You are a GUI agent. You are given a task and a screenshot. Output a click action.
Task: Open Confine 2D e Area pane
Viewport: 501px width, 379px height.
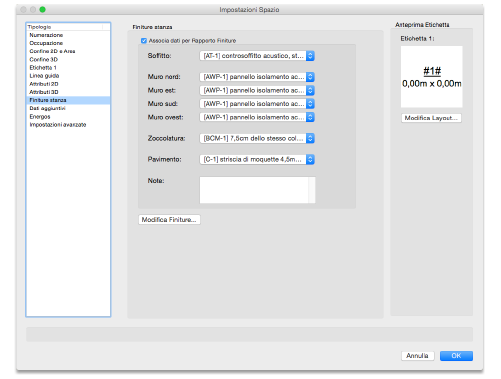[x=68, y=51]
